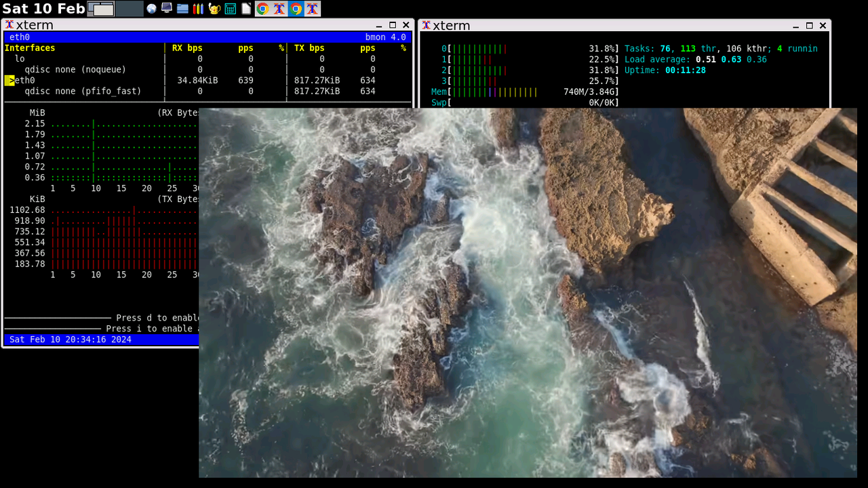The image size is (868, 488).
Task: Switch to the second Chrome taskbar entry
Action: (296, 9)
